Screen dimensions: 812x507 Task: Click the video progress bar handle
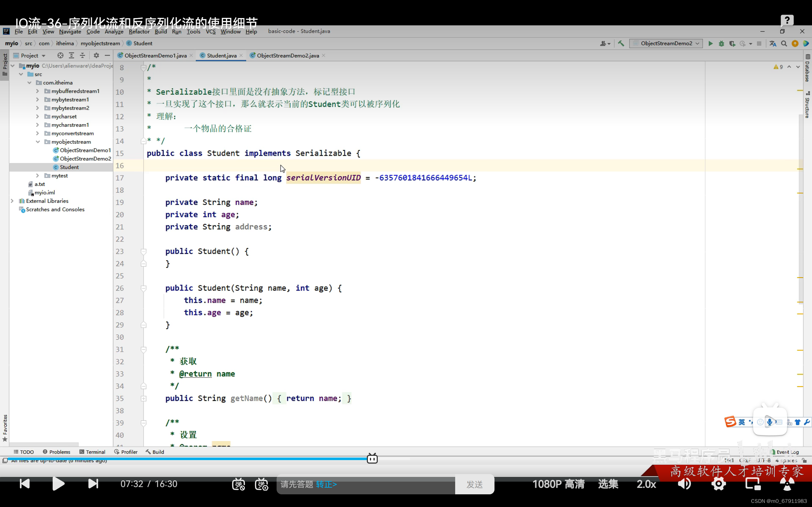pyautogui.click(x=372, y=459)
